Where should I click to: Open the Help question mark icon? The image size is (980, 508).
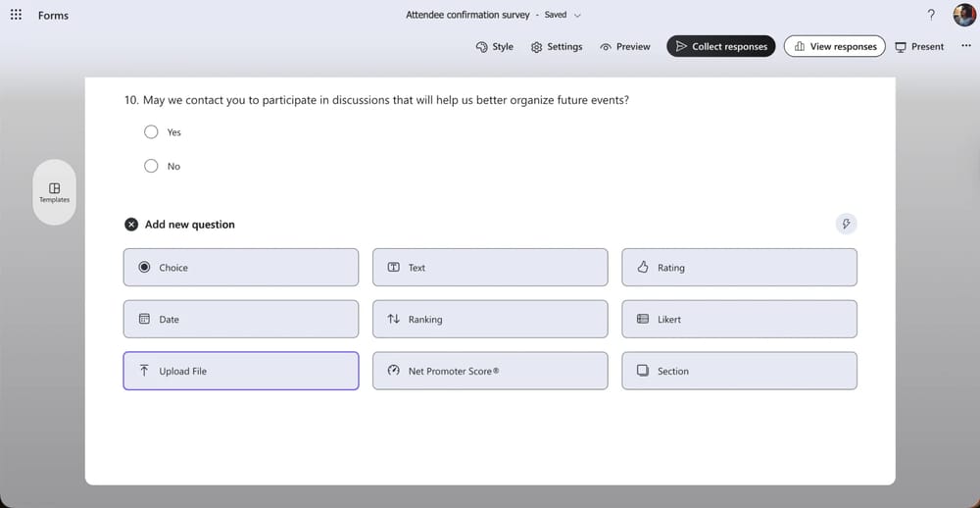pyautogui.click(x=931, y=15)
